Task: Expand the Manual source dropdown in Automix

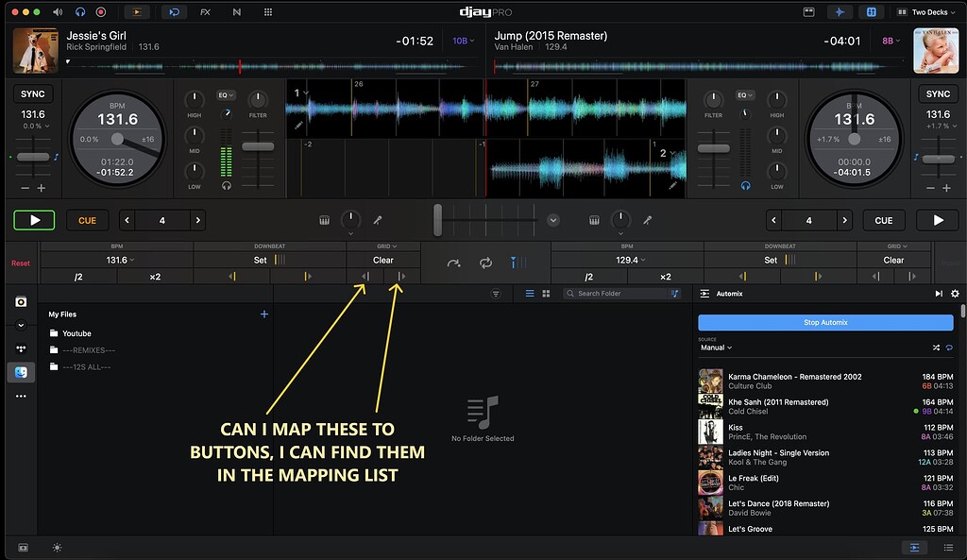Action: pos(716,348)
